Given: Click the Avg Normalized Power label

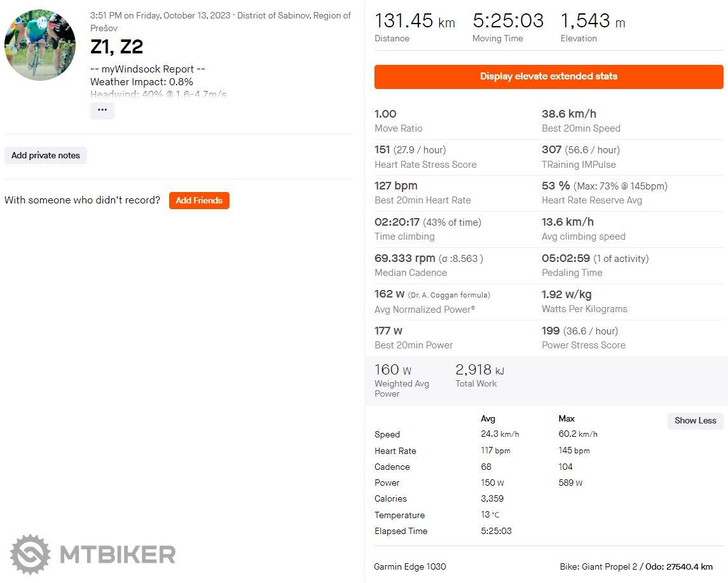Looking at the screenshot, I should click(424, 309).
